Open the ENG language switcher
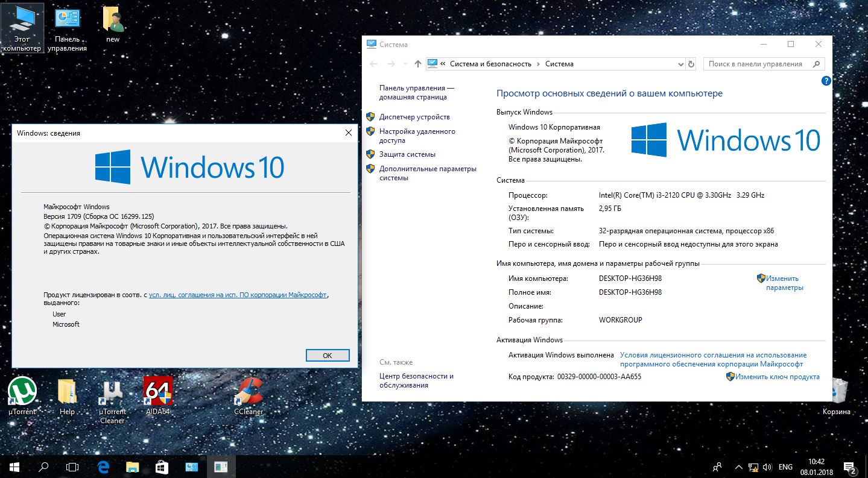 [785, 467]
